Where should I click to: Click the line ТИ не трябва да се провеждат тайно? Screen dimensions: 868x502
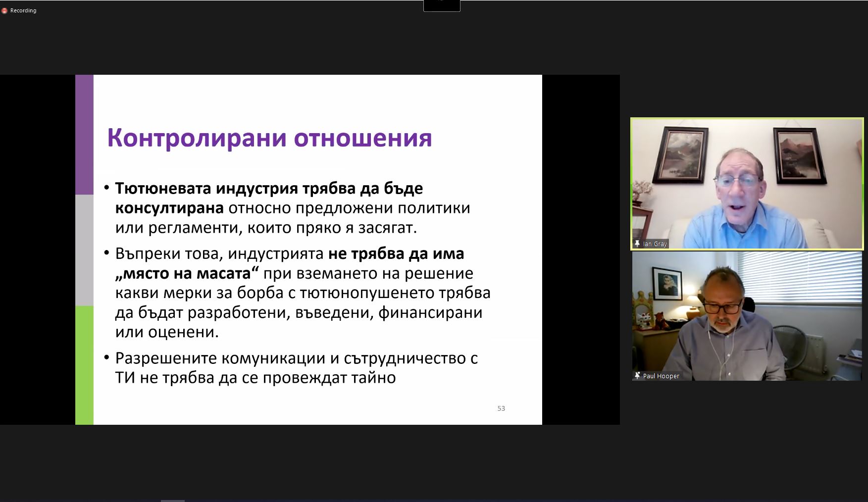pos(255,378)
